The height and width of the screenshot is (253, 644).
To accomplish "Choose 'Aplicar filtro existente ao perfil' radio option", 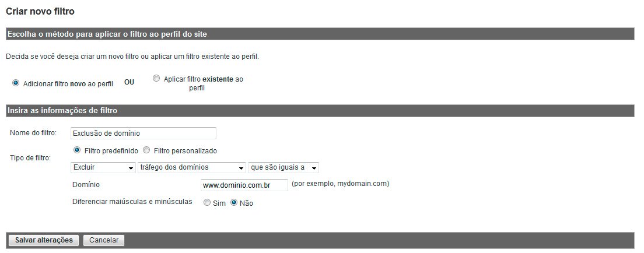I will pos(156,78).
